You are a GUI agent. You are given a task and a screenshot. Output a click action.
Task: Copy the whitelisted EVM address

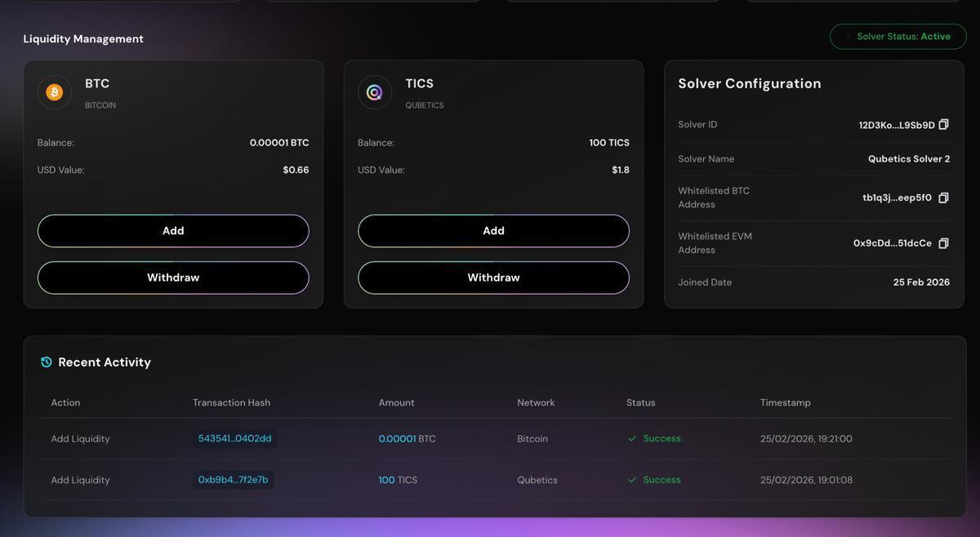[x=943, y=243]
